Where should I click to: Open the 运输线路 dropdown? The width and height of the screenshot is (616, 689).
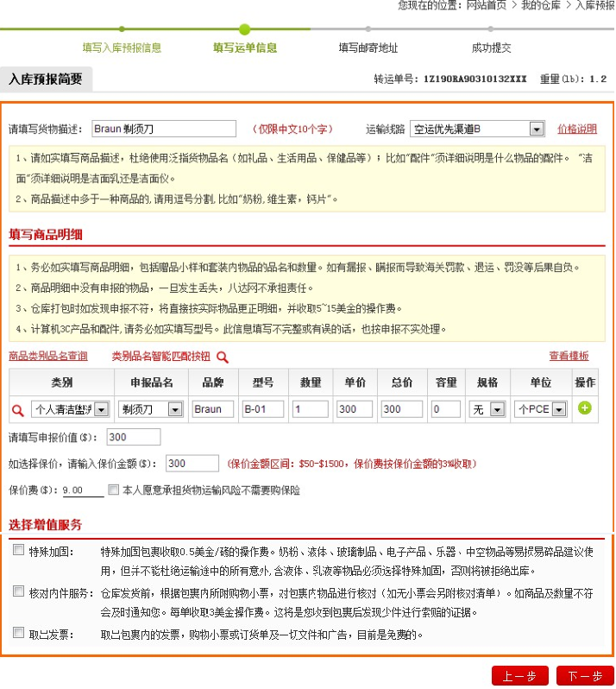click(x=536, y=130)
